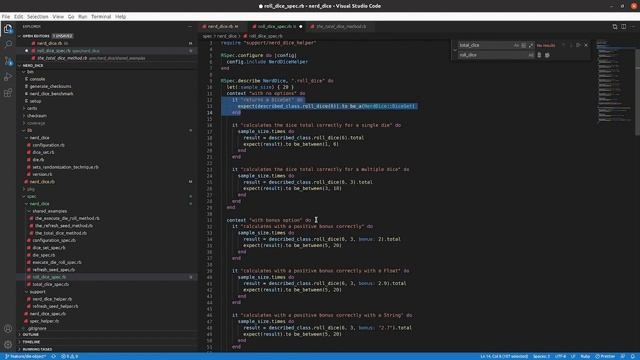This screenshot has height=360, width=640.
Task: Open the Extensions view
Action: point(8,93)
